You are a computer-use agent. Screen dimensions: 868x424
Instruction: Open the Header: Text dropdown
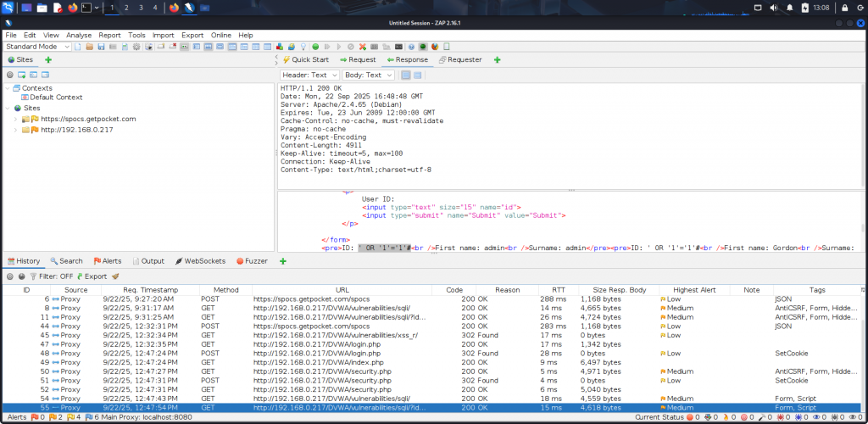tap(309, 75)
